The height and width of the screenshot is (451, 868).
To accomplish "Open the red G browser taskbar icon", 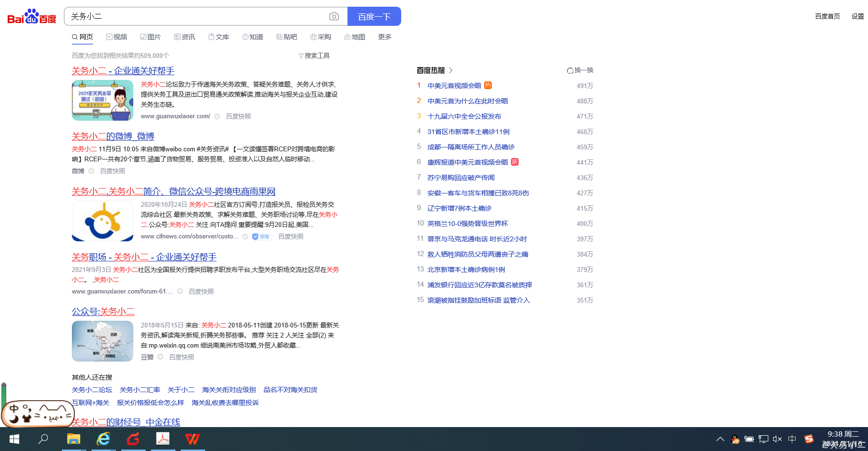I will [133, 439].
